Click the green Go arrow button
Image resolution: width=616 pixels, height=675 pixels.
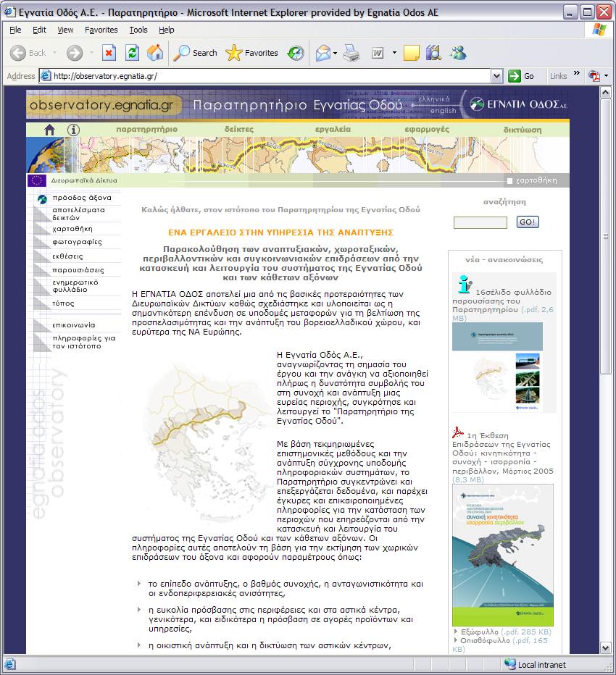[515, 76]
